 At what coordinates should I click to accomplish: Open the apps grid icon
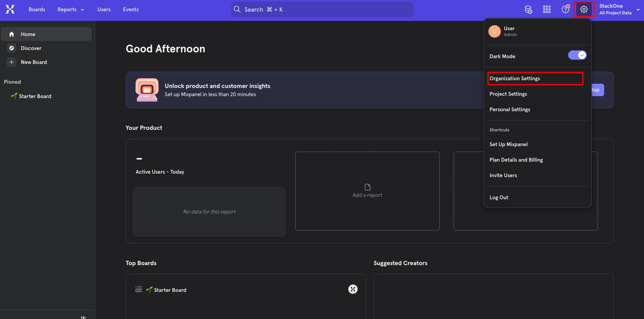547,9
